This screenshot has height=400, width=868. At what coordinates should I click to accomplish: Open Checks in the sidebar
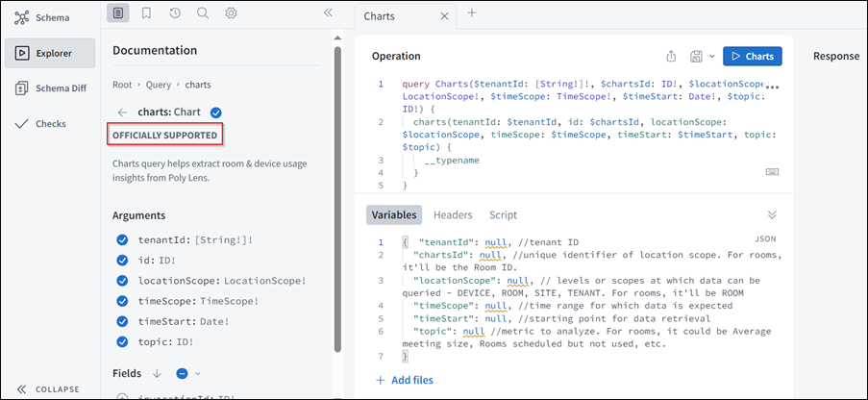[x=40, y=123]
